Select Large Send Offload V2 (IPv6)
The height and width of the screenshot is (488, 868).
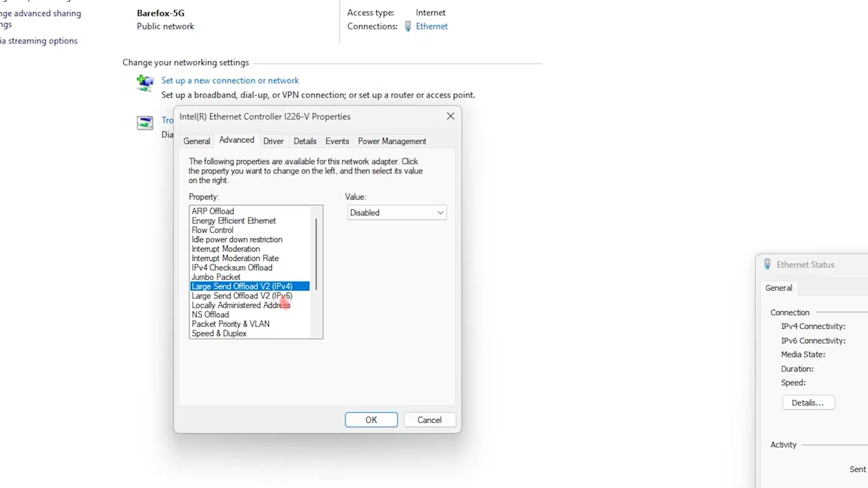pyautogui.click(x=250, y=296)
